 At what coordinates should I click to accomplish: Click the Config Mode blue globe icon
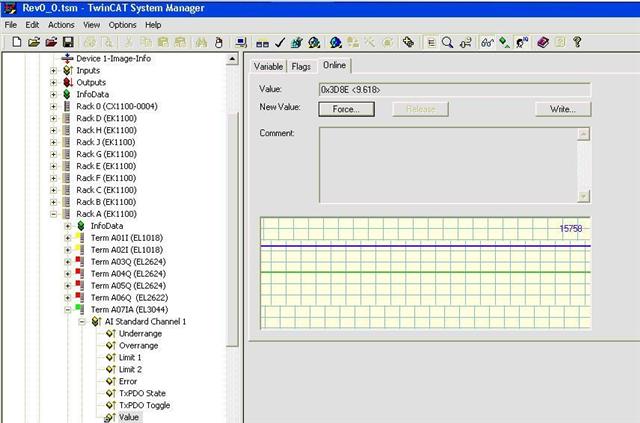(335, 42)
